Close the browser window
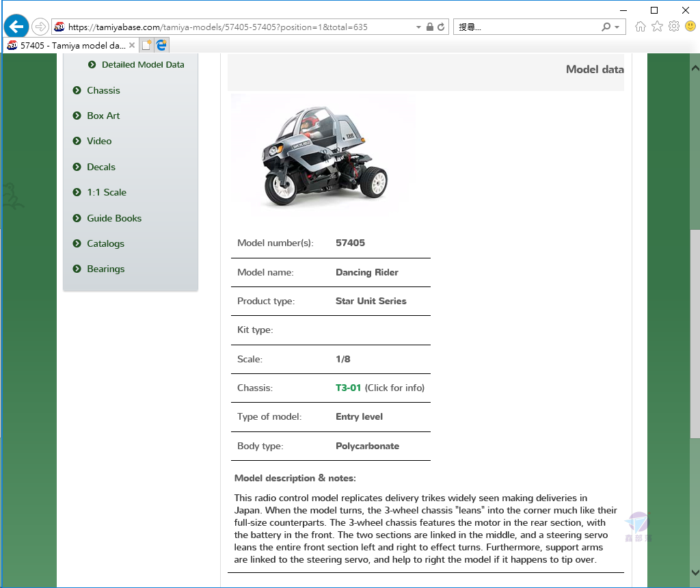 pyautogui.click(x=685, y=10)
